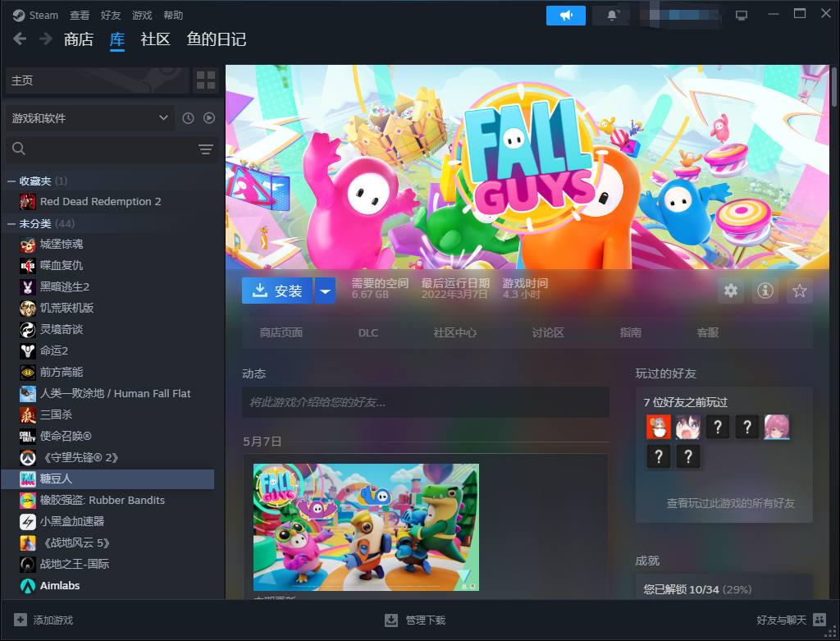The height and width of the screenshot is (641, 840).
Task: Switch library to grid collections view
Action: tap(206, 80)
